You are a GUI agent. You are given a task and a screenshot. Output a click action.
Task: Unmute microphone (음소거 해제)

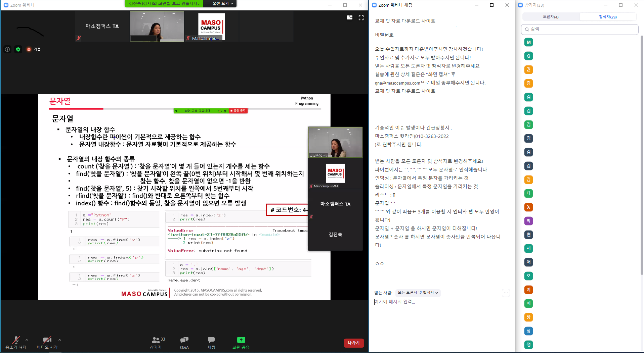[x=15, y=340]
